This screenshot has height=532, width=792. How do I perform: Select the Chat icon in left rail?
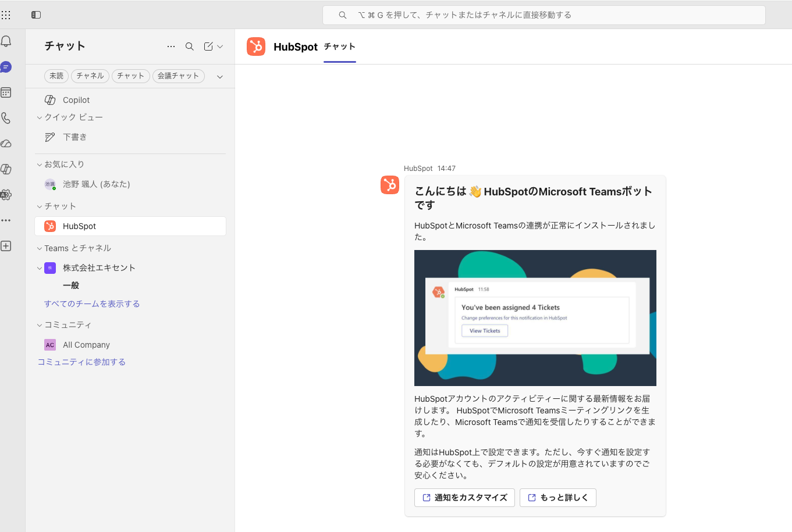[6, 67]
